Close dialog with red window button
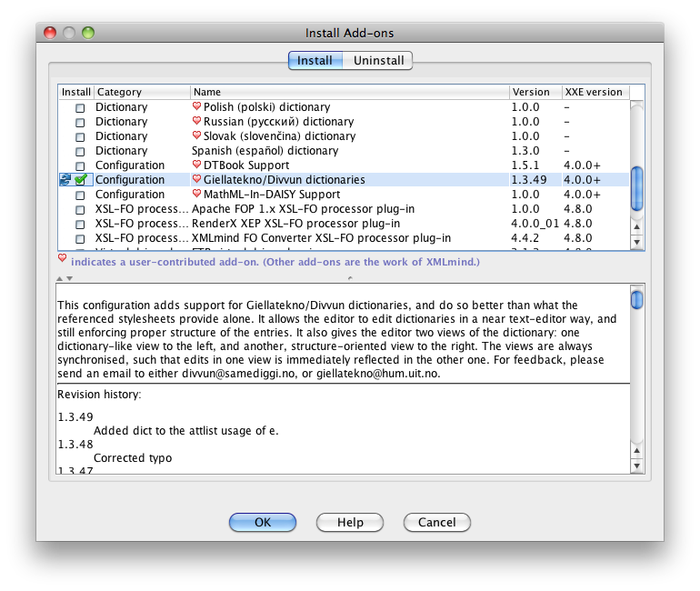The image size is (700, 591). pyautogui.click(x=50, y=33)
